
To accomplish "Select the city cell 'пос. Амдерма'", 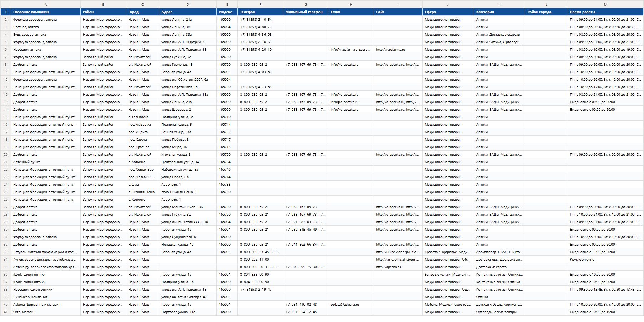I will click(x=142, y=125).
